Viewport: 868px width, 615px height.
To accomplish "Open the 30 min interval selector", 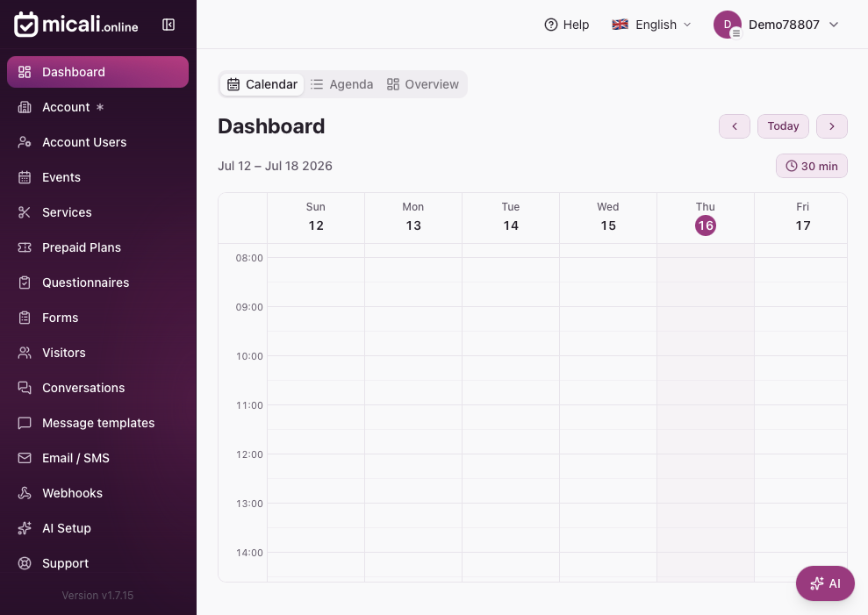I will (812, 166).
